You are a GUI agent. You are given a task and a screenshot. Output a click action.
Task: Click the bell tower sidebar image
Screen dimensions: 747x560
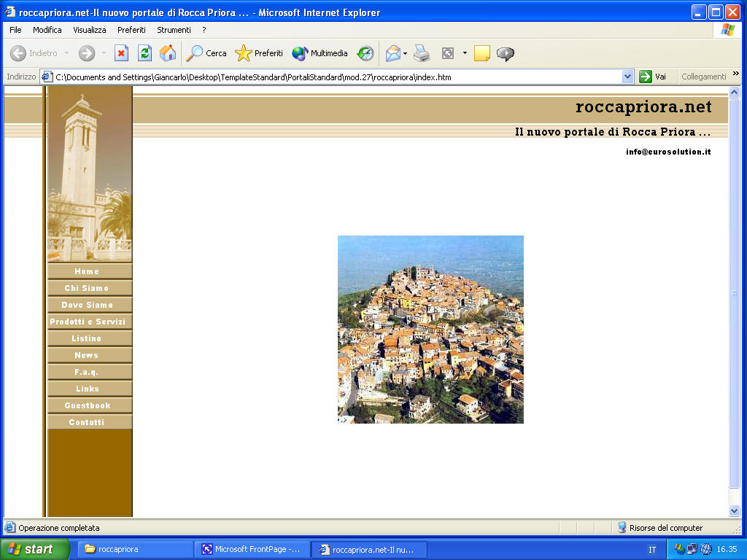click(90, 174)
